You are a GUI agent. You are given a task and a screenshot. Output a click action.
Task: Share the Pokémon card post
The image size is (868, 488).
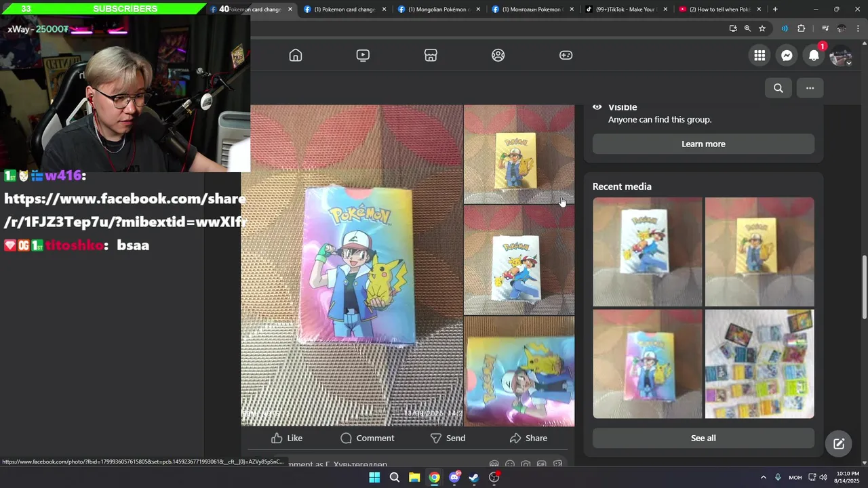coord(528,438)
